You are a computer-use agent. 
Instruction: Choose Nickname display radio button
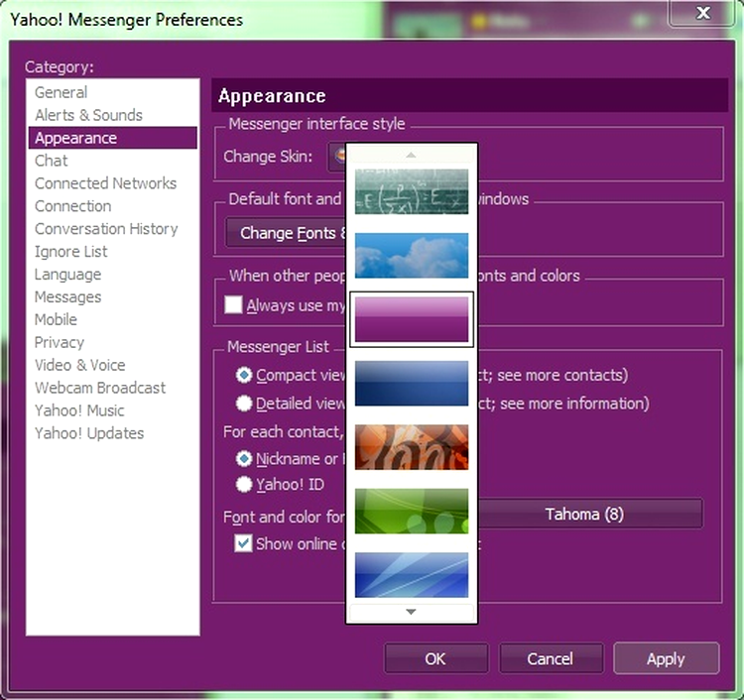tap(244, 459)
